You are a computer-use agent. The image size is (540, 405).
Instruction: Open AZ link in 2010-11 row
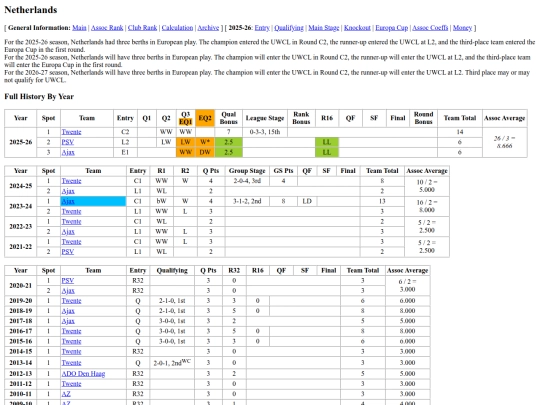(66, 394)
